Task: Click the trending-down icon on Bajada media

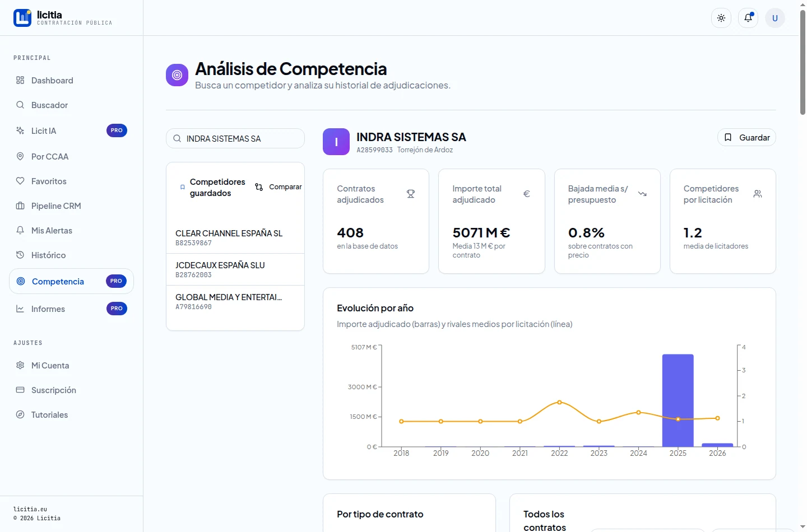Action: click(642, 194)
